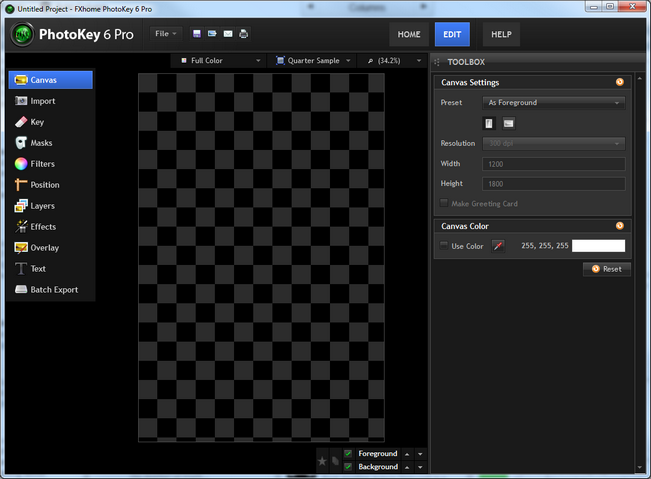Open the Effects section in sidebar

pos(51,227)
